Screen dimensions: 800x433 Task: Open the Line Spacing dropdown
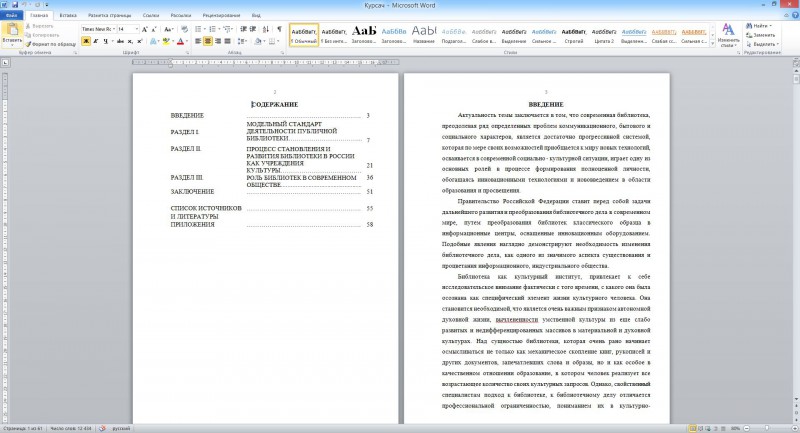(242, 41)
